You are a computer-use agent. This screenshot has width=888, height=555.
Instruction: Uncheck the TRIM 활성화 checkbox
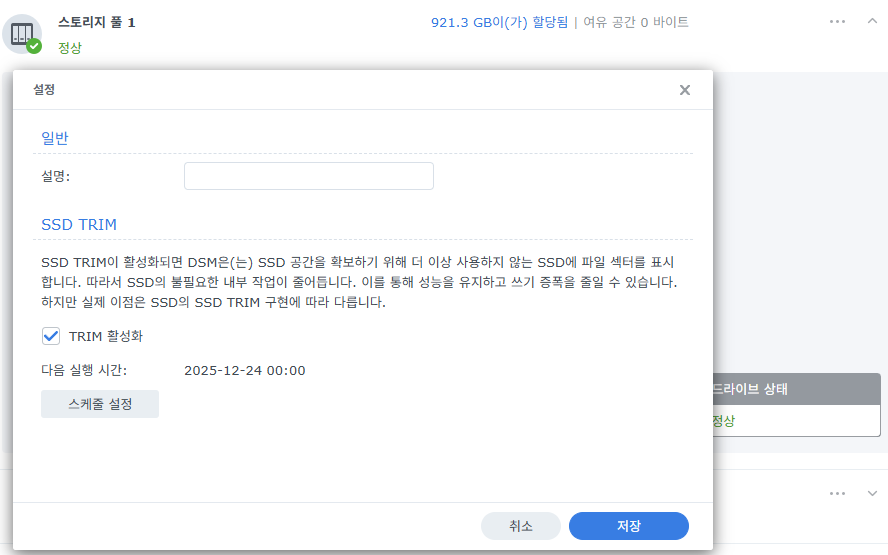click(51, 336)
